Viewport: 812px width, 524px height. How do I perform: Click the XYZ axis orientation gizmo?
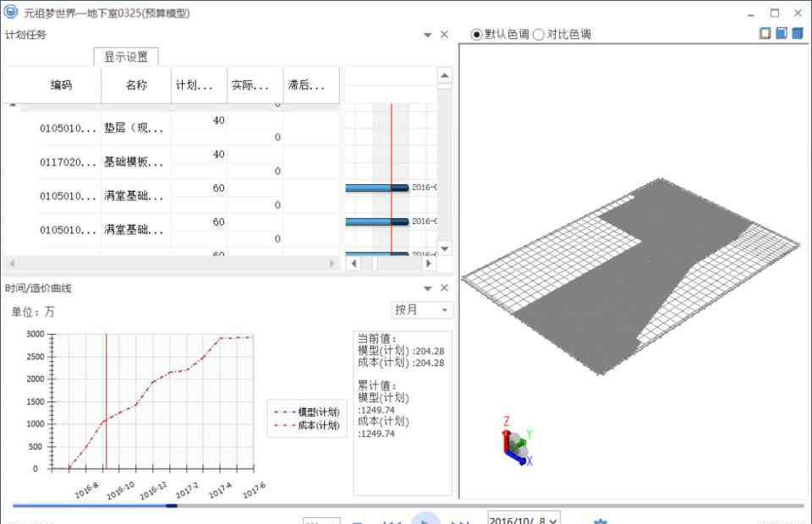click(518, 441)
